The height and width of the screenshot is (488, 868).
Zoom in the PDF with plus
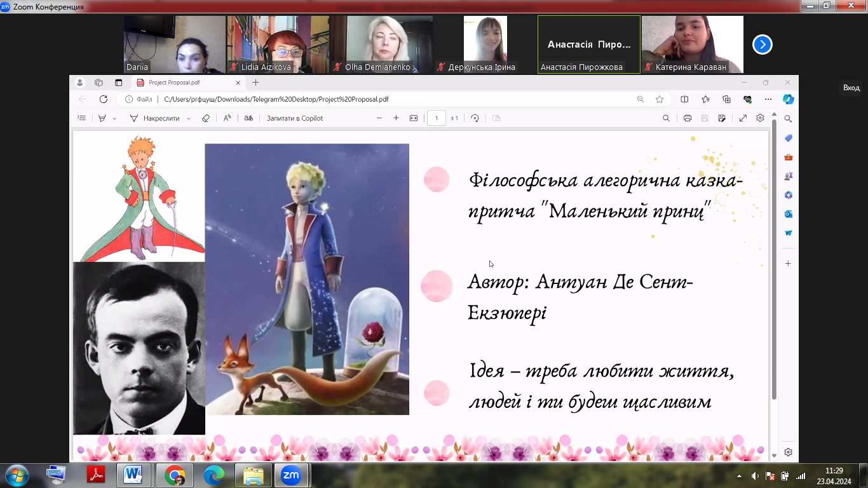pyautogui.click(x=396, y=118)
